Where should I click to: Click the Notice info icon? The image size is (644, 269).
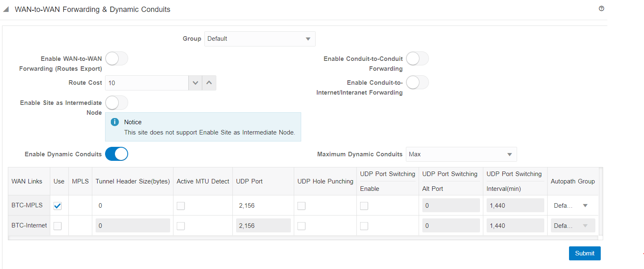[115, 122]
